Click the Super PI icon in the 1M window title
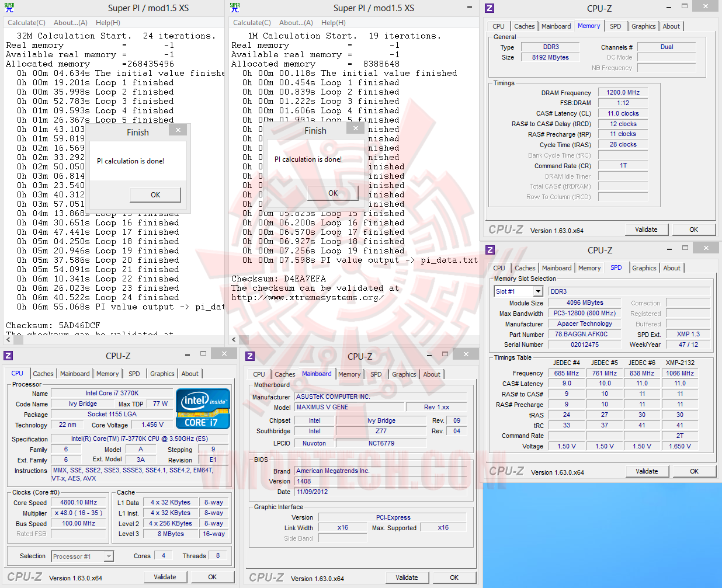Viewport: 722px width, 588px height. 234,8
